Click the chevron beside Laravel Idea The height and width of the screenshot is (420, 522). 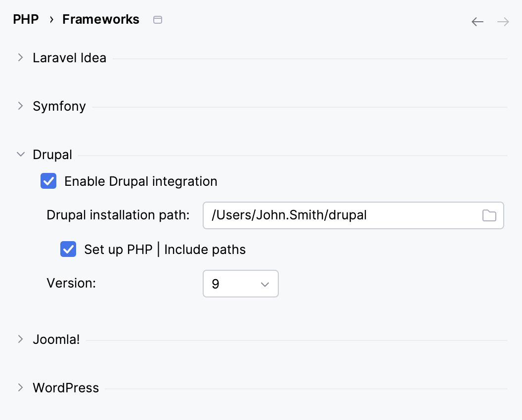[x=20, y=57]
